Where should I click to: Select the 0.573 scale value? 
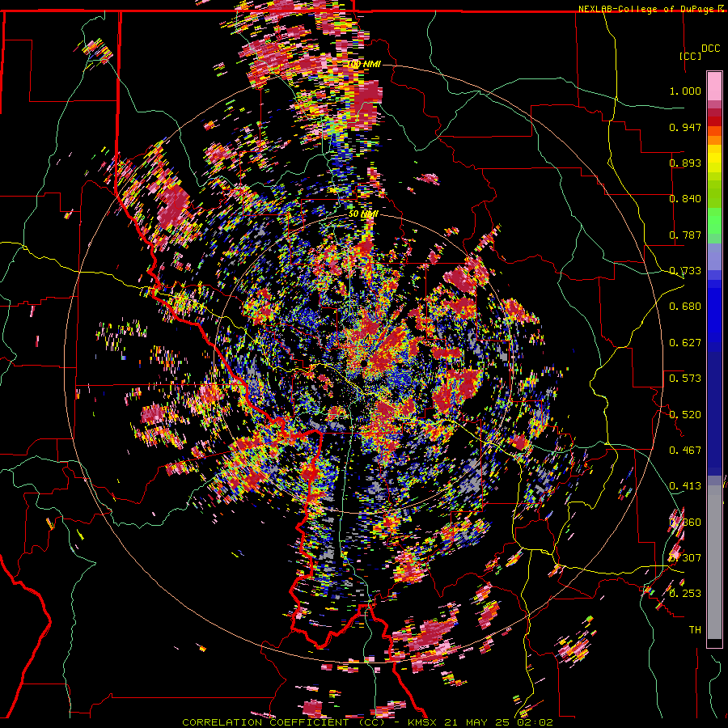[x=685, y=379]
